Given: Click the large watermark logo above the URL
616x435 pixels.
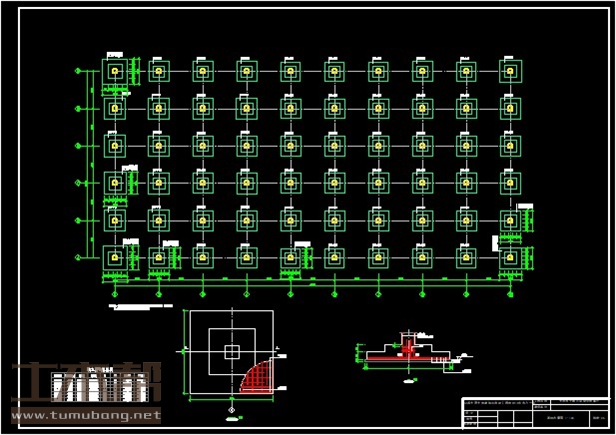Looking at the screenshot, I should pos(85,383).
